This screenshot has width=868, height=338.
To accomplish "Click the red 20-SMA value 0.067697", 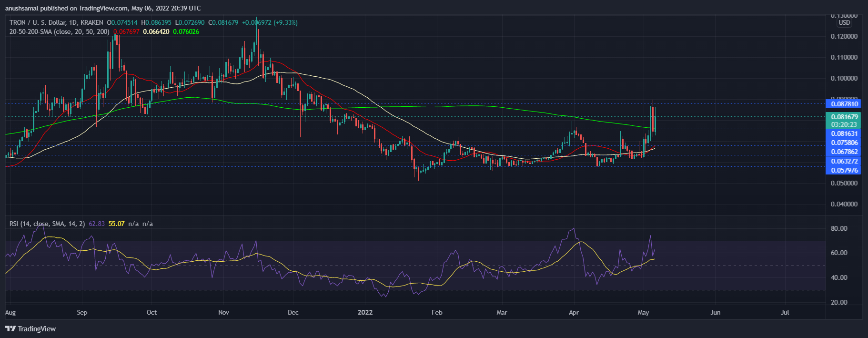I will [x=127, y=31].
